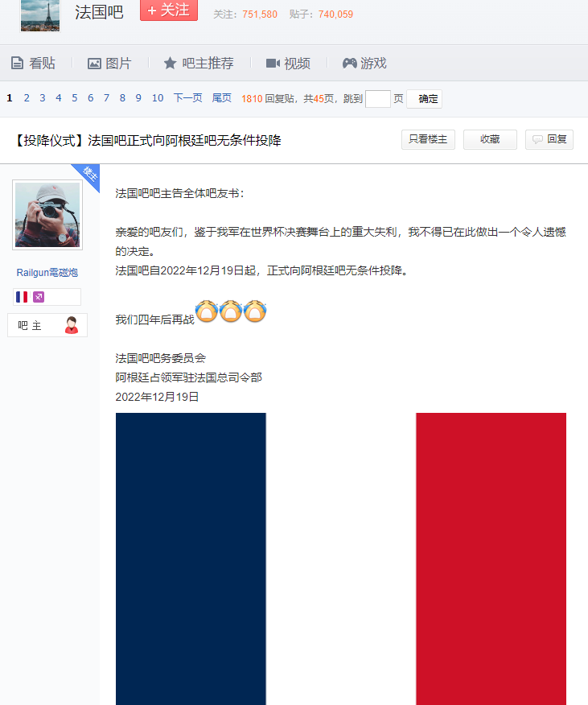Open the 看贴 tab
This screenshot has height=705, width=588.
33,63
